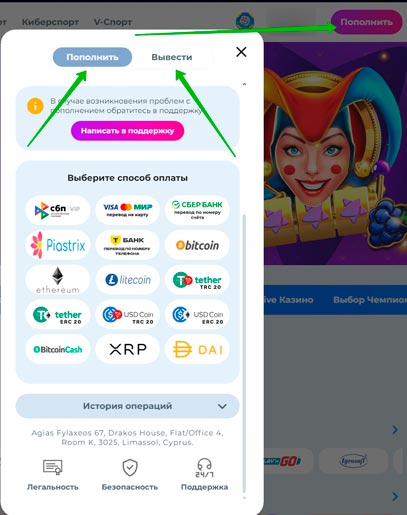
Task: Select Sberbank account transfer option
Action: point(197,210)
